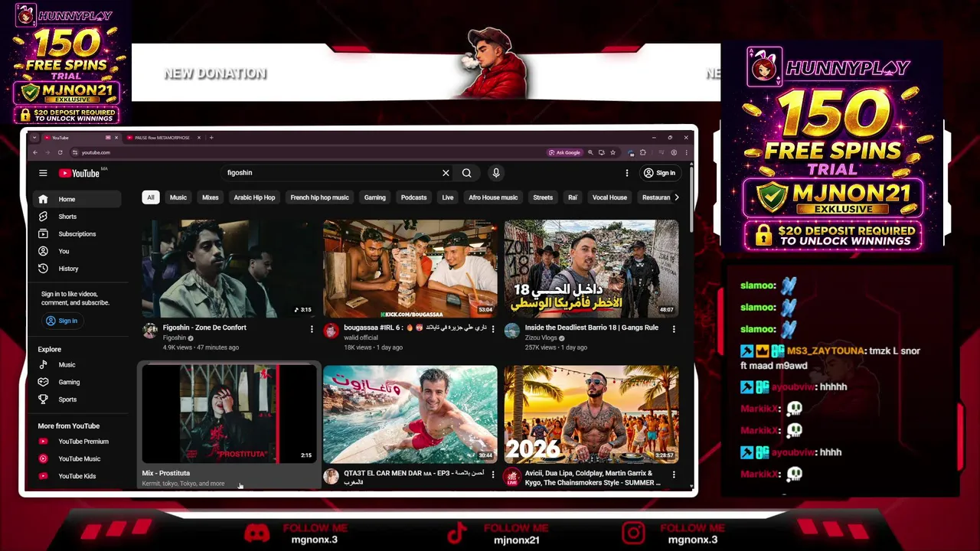Open options for Avicii summer mix video
This screenshot has width=980, height=551.
click(674, 474)
